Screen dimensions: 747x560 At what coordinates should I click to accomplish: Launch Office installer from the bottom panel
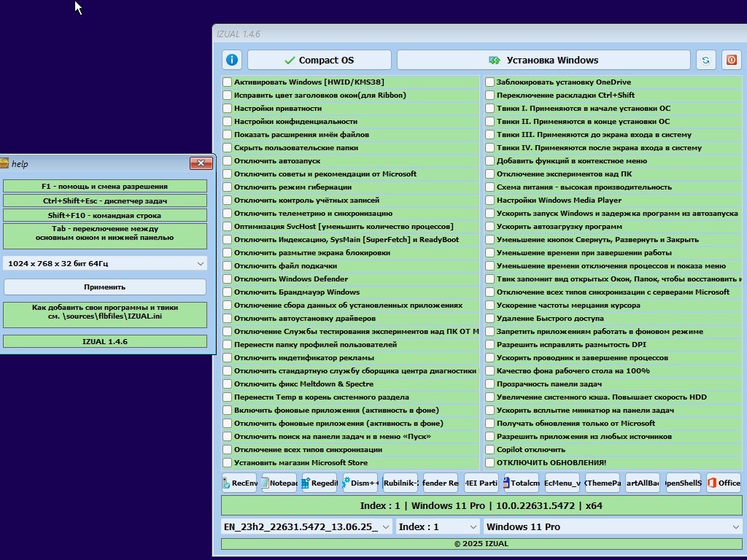pyautogui.click(x=724, y=483)
